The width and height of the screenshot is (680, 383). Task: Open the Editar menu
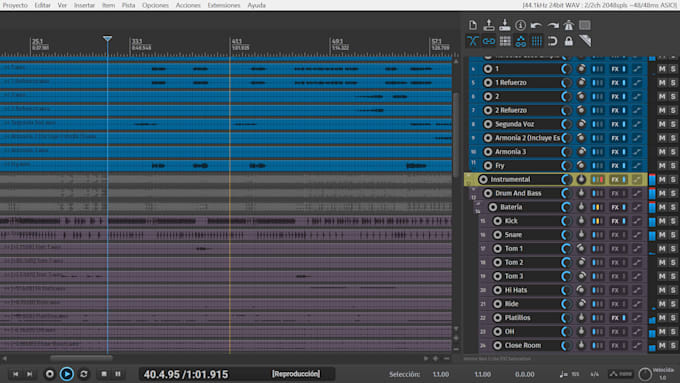(42, 5)
